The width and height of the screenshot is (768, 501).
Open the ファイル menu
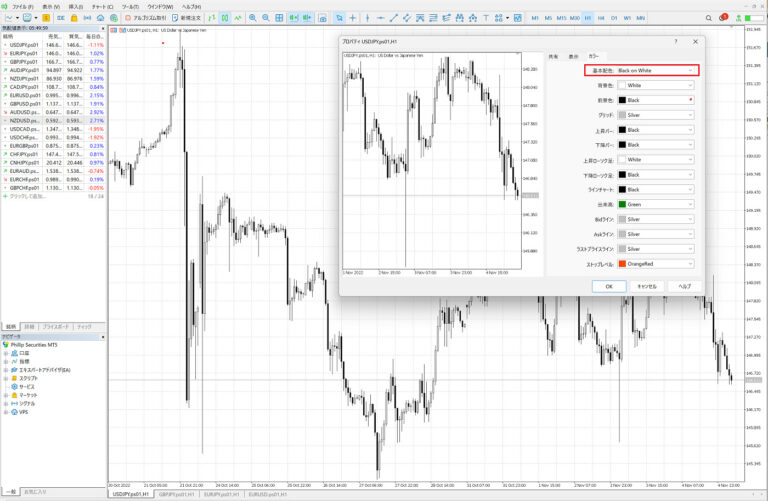(22, 7)
